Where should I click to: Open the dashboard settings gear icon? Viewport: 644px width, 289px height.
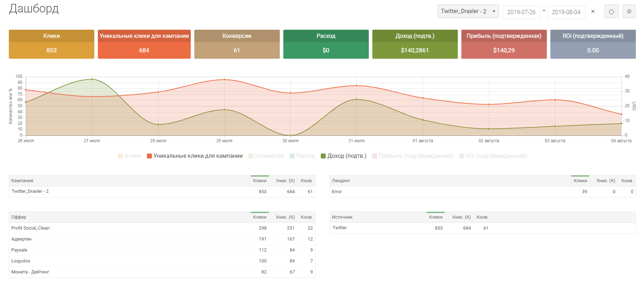tap(629, 12)
